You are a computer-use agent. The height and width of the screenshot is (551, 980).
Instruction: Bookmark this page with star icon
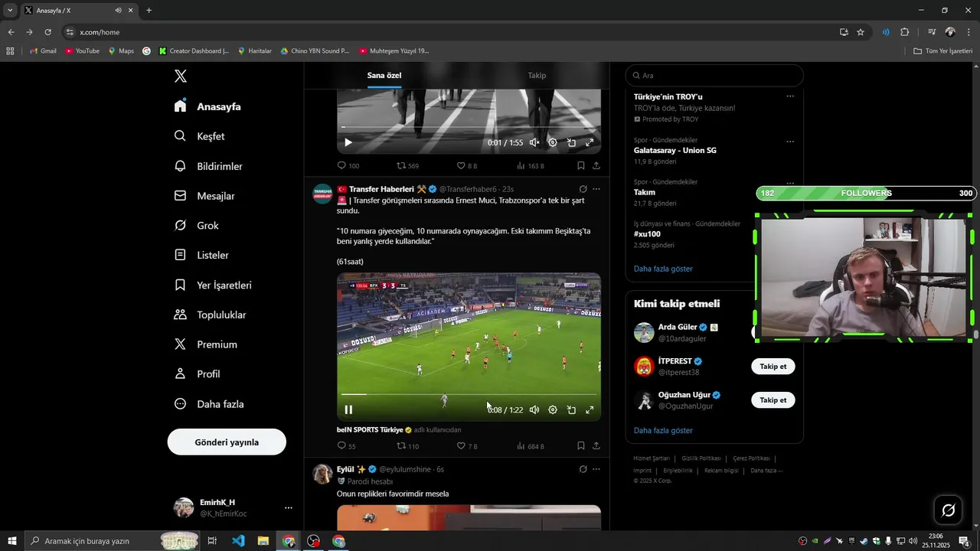[861, 32]
